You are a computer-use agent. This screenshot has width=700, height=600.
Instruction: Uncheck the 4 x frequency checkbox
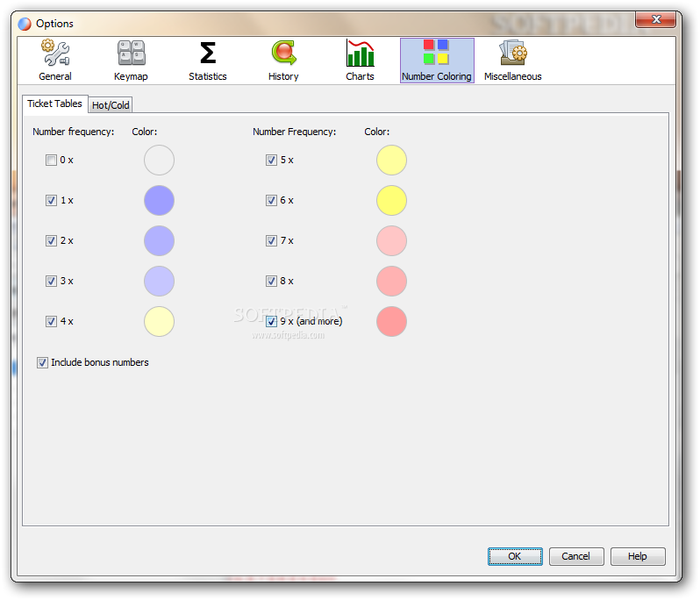coord(52,321)
